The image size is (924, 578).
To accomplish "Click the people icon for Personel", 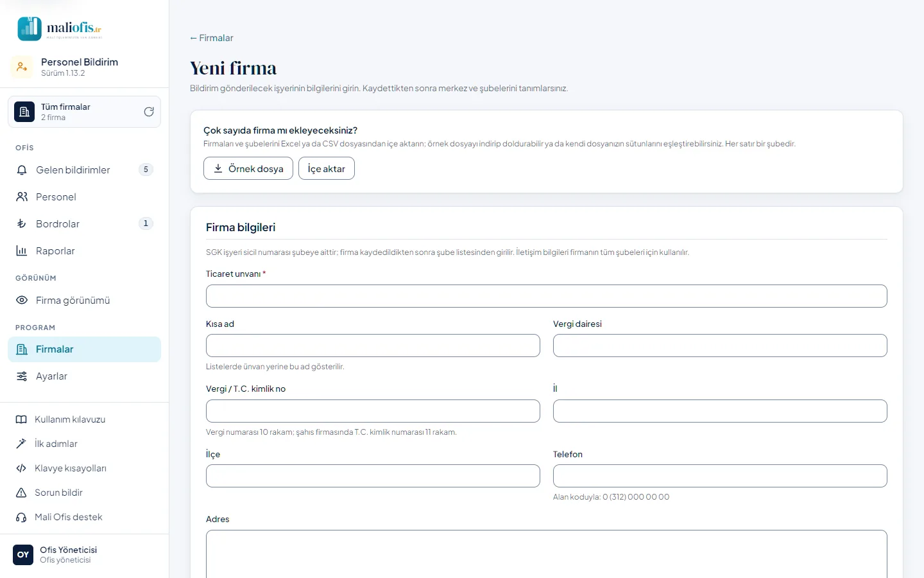I will coord(22,197).
